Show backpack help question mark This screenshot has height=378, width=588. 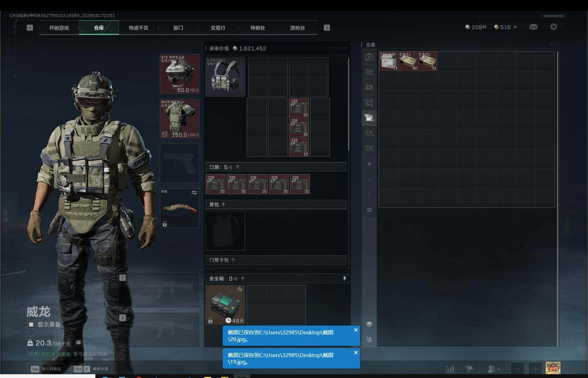click(223, 205)
